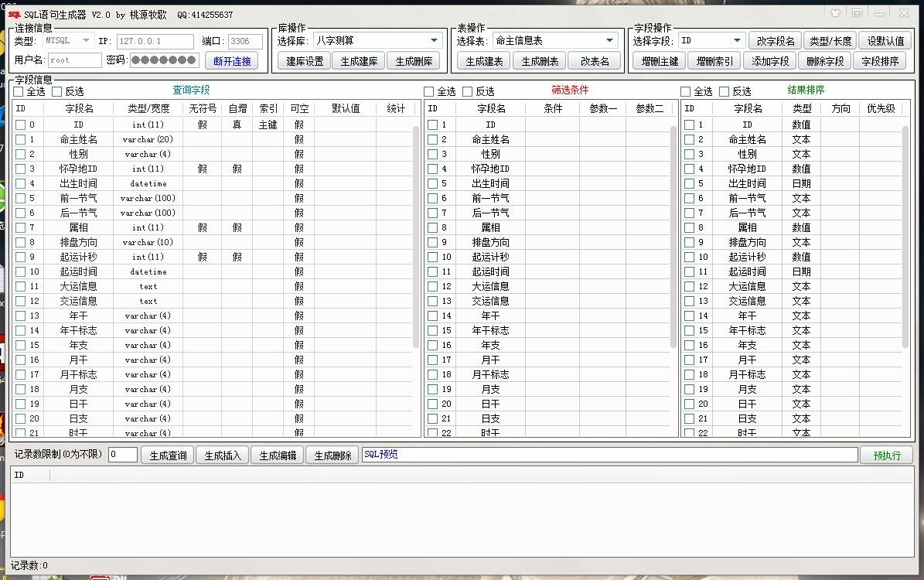Image resolution: width=924 pixels, height=580 pixels.
Task: Click the 条件 column header in 筛选条件
Action: pyautogui.click(x=553, y=108)
